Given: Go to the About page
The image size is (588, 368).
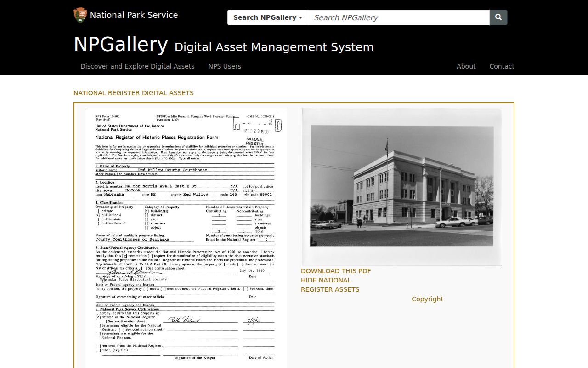Looking at the screenshot, I should tap(466, 66).
